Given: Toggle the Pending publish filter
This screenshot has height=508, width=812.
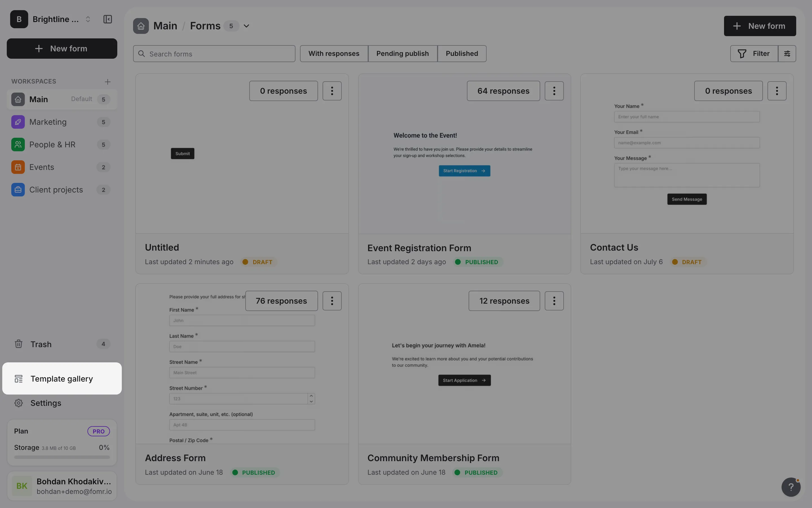Looking at the screenshot, I should click(x=403, y=54).
